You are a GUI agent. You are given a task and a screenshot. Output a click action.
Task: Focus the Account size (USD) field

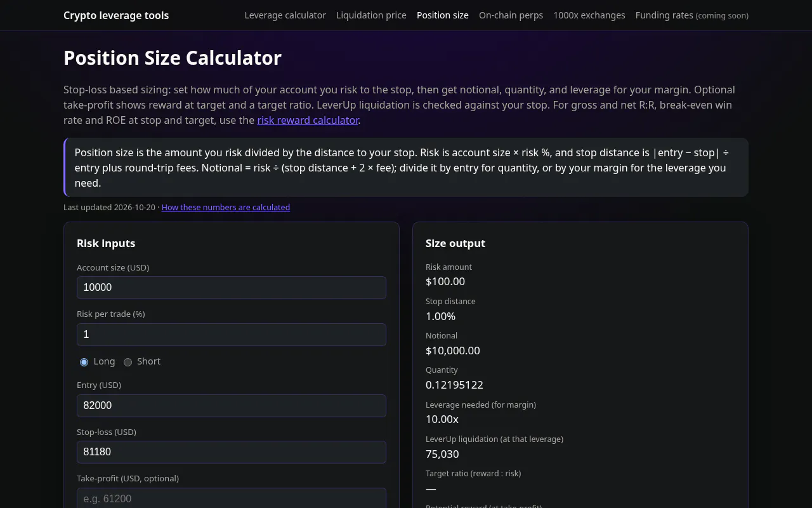coord(232,288)
